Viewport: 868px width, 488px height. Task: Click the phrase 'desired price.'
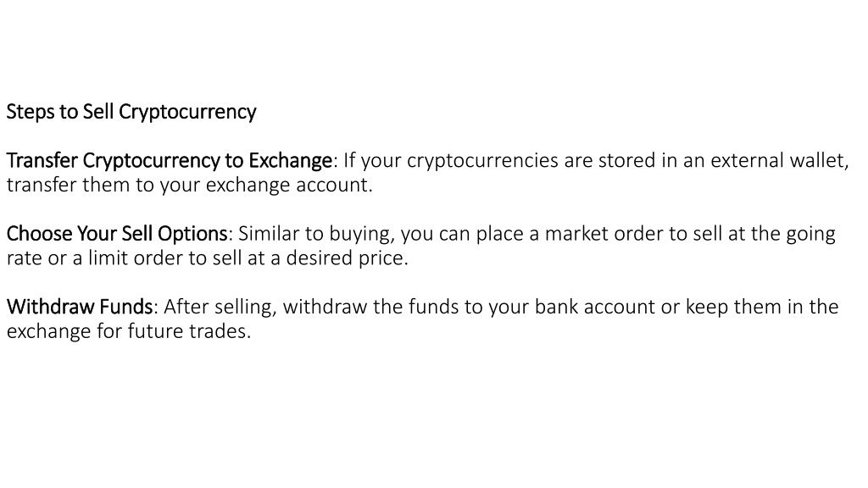pyautogui.click(x=347, y=258)
